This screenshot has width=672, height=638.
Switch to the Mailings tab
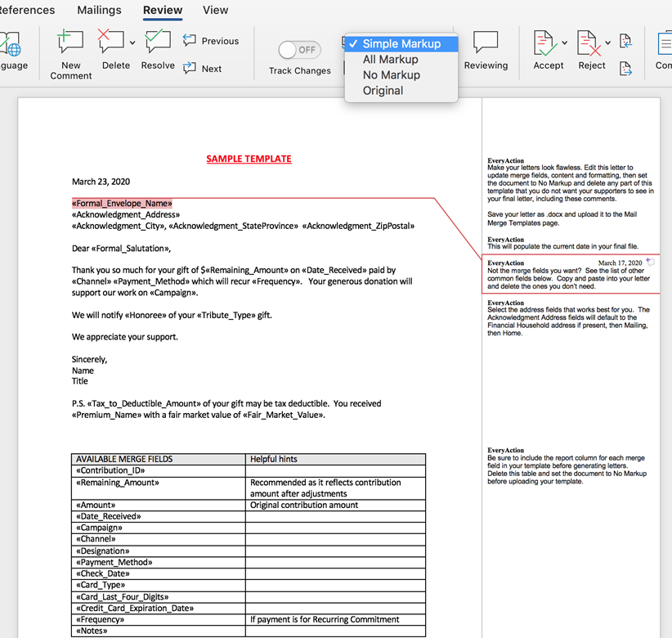coord(99,11)
